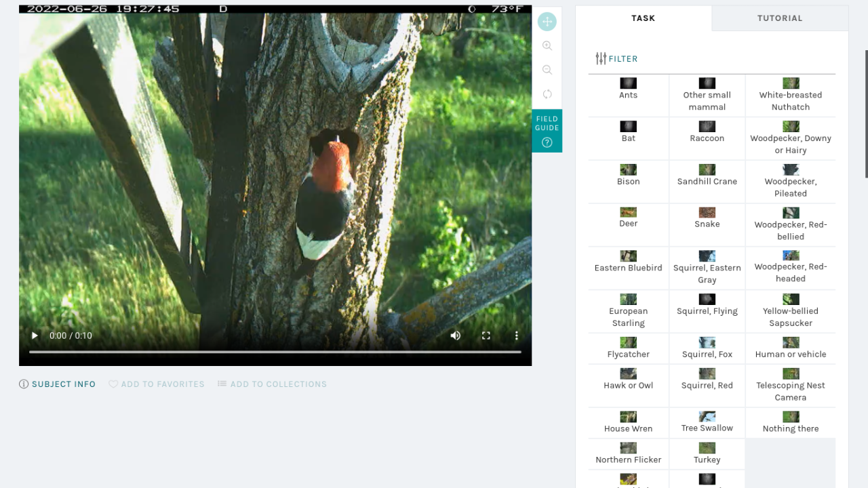Mark the animal as Deer
Image resolution: width=868 pixels, height=488 pixels.
pos(629,224)
